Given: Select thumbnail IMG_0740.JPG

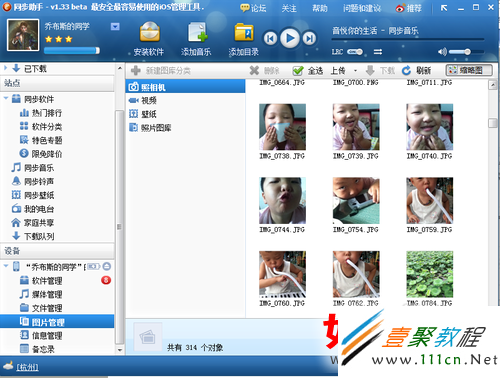Looking at the screenshot, I should coord(429,127).
